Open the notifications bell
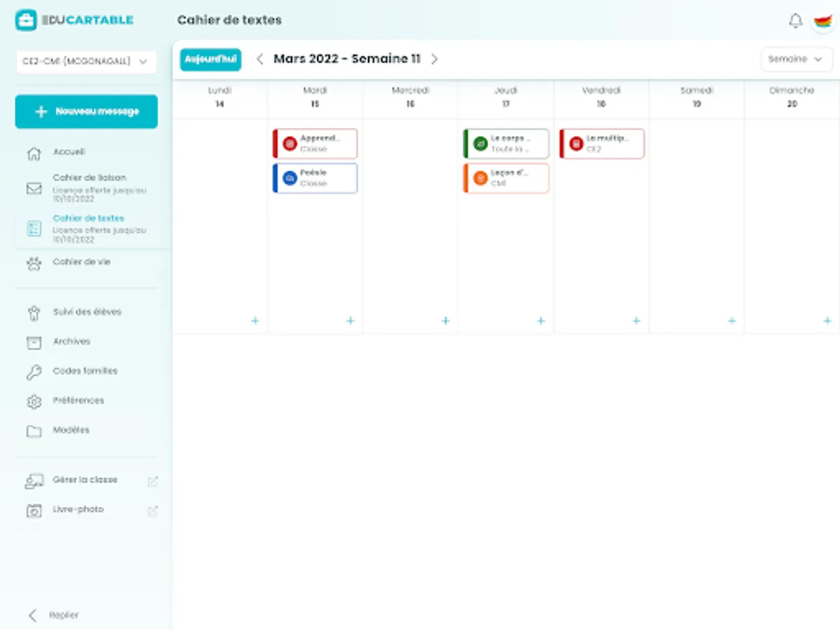 [795, 21]
